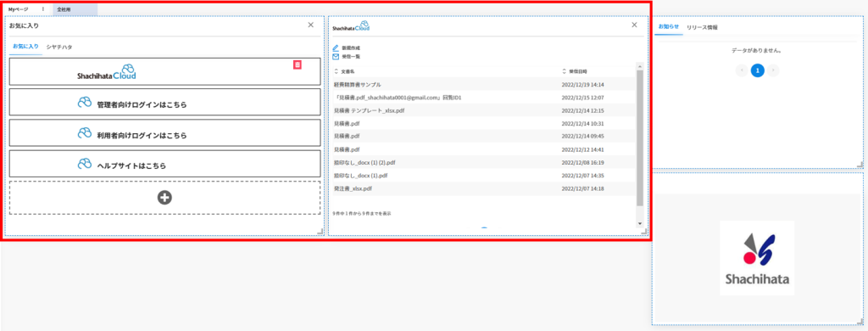Open the document with shachihata0001@gmail.com in its name
Viewport: 868px width, 331px height.
coord(398,98)
